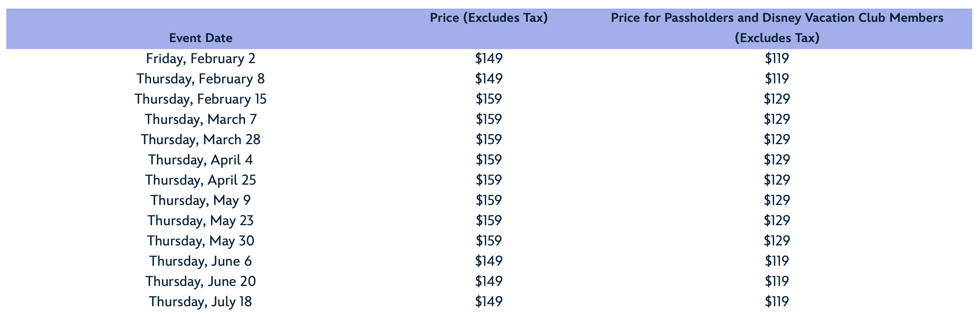Select the Thursday, April 25 date cell
The height and width of the screenshot is (314, 980).
click(x=201, y=180)
